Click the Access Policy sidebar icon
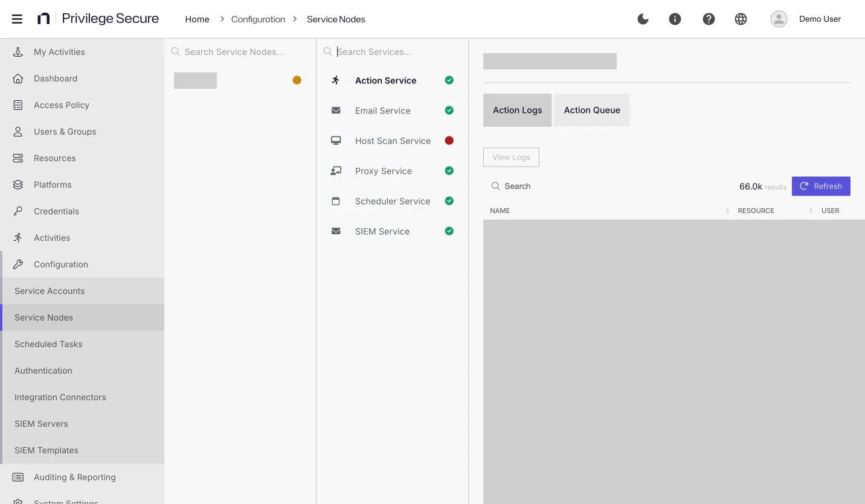The width and height of the screenshot is (865, 504). click(18, 105)
